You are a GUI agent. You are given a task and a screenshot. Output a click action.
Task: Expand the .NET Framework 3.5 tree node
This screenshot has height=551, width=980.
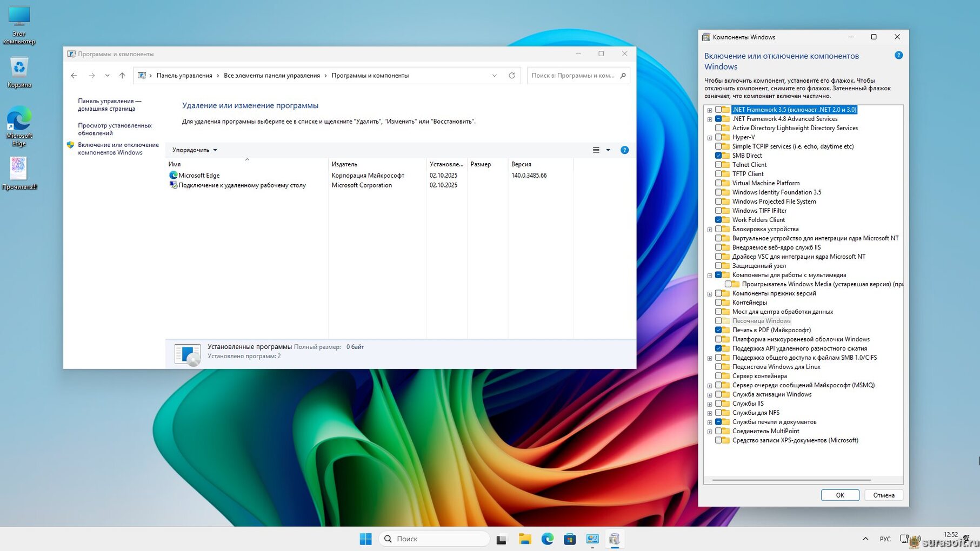[x=709, y=110]
